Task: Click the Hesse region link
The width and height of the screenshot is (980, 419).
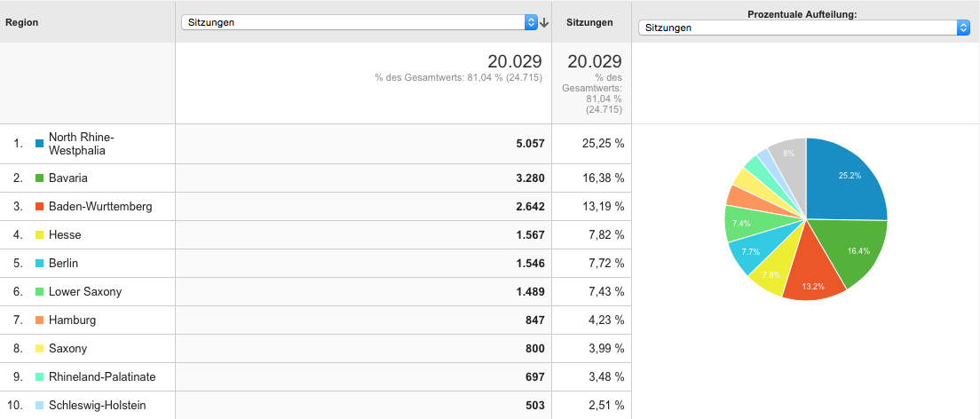Action: point(65,235)
